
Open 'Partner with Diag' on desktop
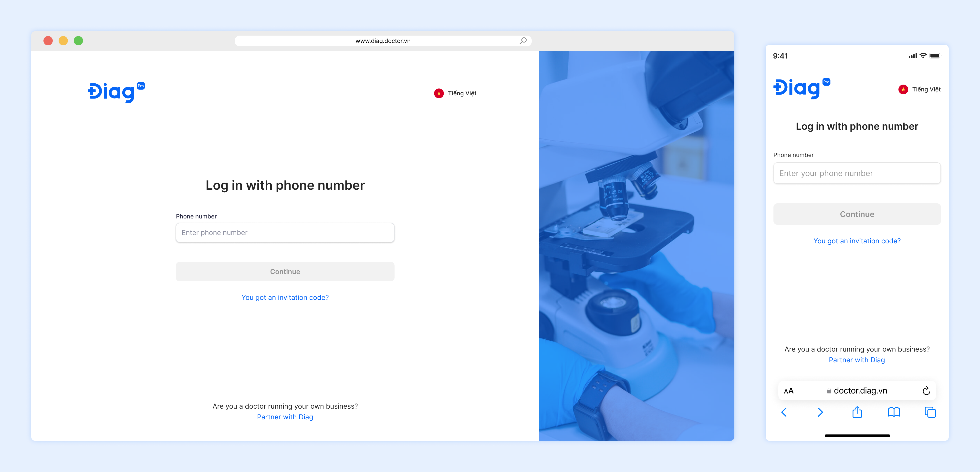pyautogui.click(x=285, y=416)
